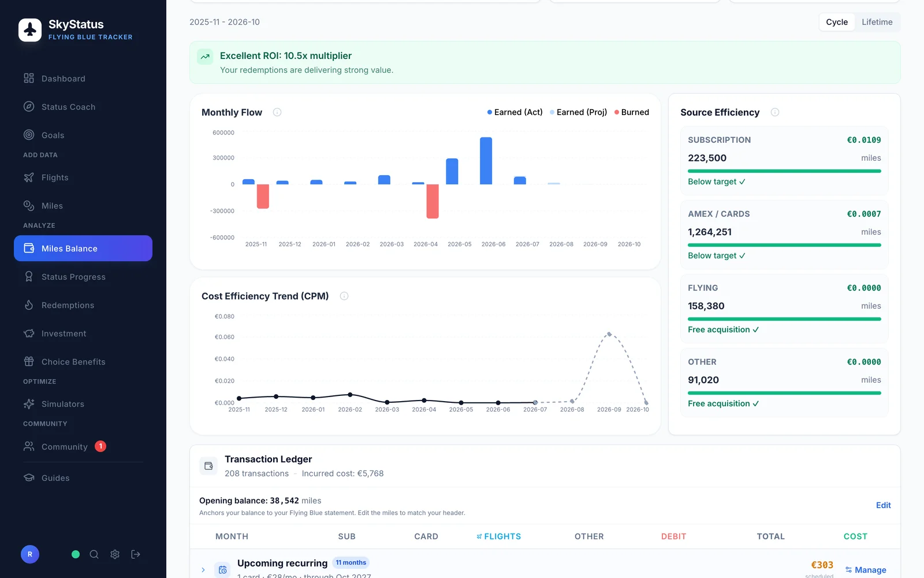Click the CARD column header

click(426, 536)
